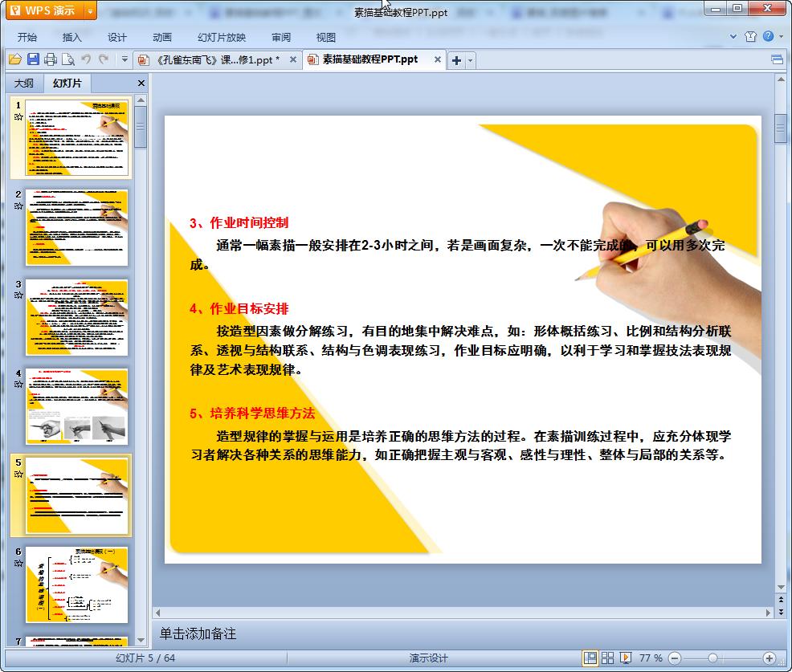
Task: Select slide 3 thumbnail
Action: click(77, 318)
